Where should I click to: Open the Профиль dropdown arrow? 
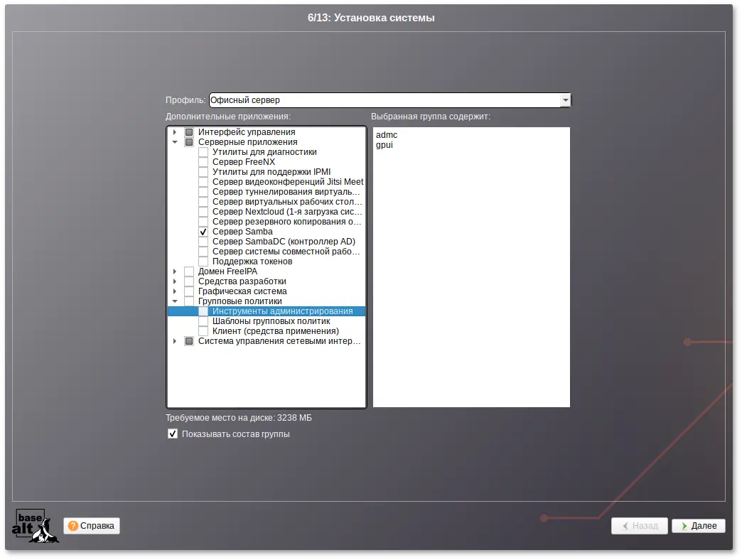[566, 100]
